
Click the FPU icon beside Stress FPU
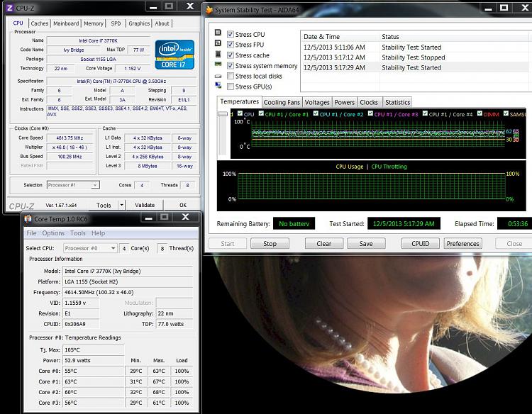pyautogui.click(x=218, y=43)
